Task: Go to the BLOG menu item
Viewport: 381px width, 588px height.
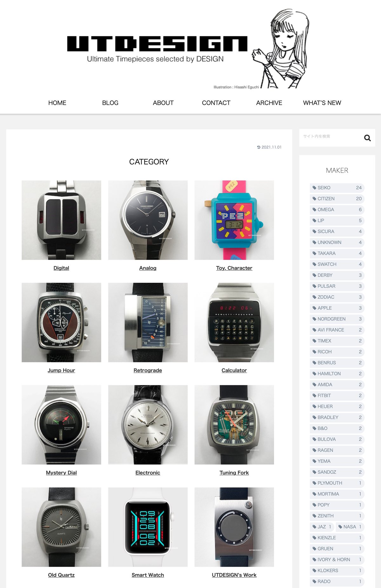Action: tap(110, 103)
